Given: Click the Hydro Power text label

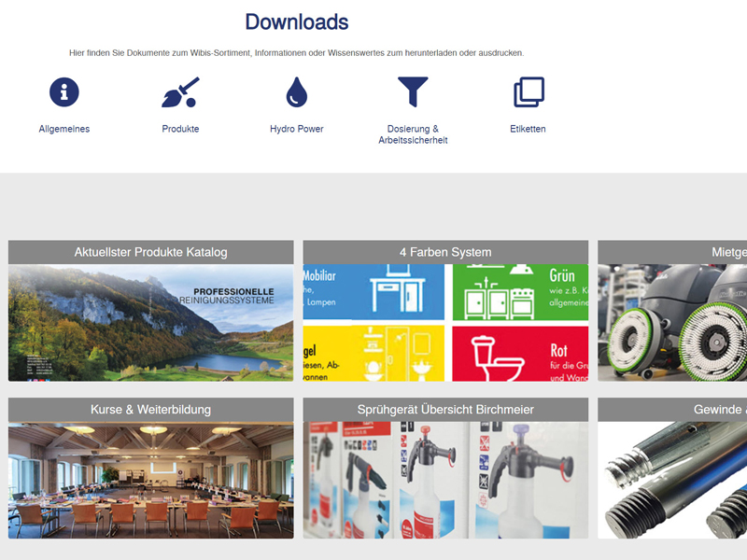Looking at the screenshot, I should 296,129.
